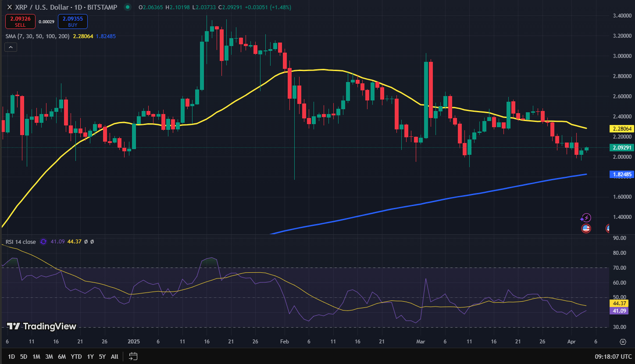Click the TradingView logo
635x364 pixels.
(x=42, y=326)
